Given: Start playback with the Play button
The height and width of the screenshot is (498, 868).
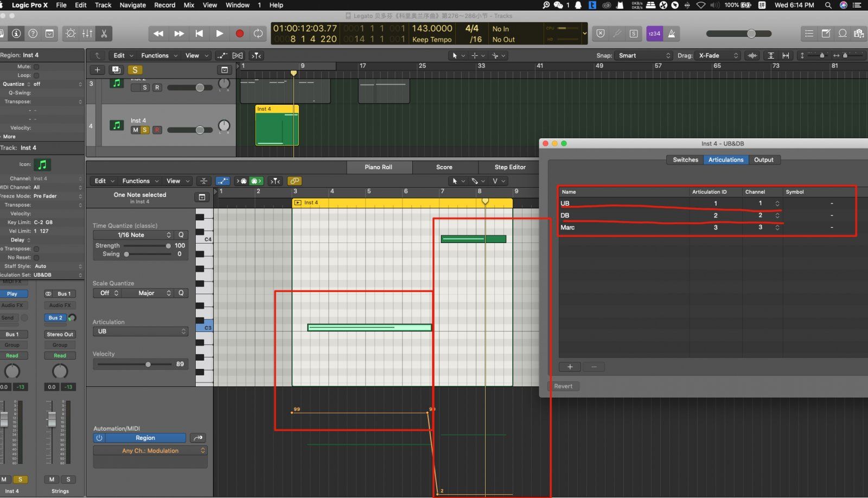Looking at the screenshot, I should pos(219,34).
